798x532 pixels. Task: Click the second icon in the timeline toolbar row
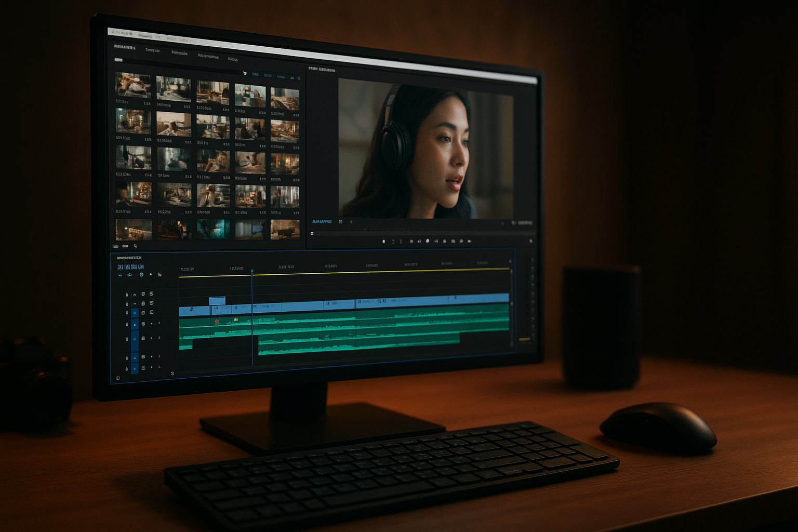click(x=130, y=274)
